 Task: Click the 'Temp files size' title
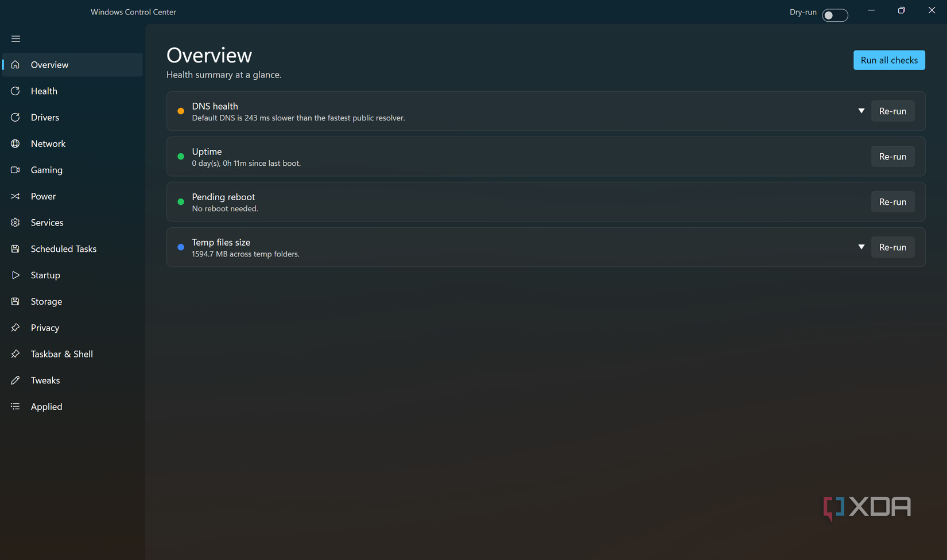[221, 242]
